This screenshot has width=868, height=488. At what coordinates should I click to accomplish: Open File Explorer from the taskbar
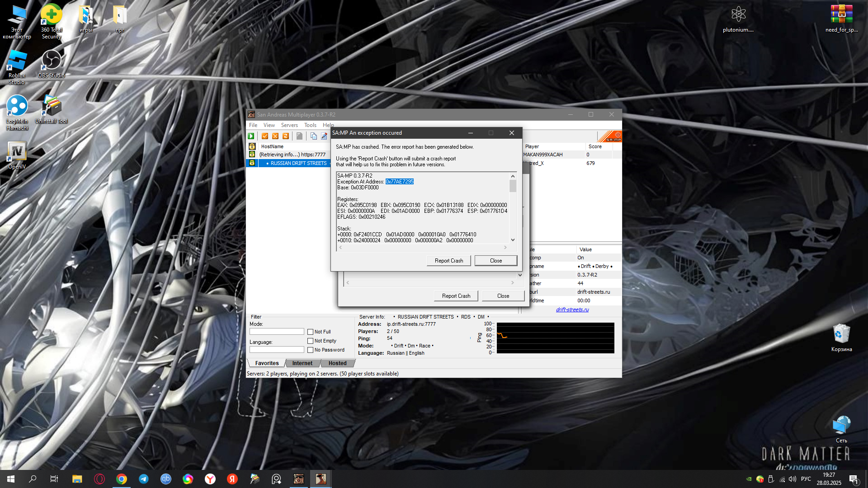pos(77,479)
